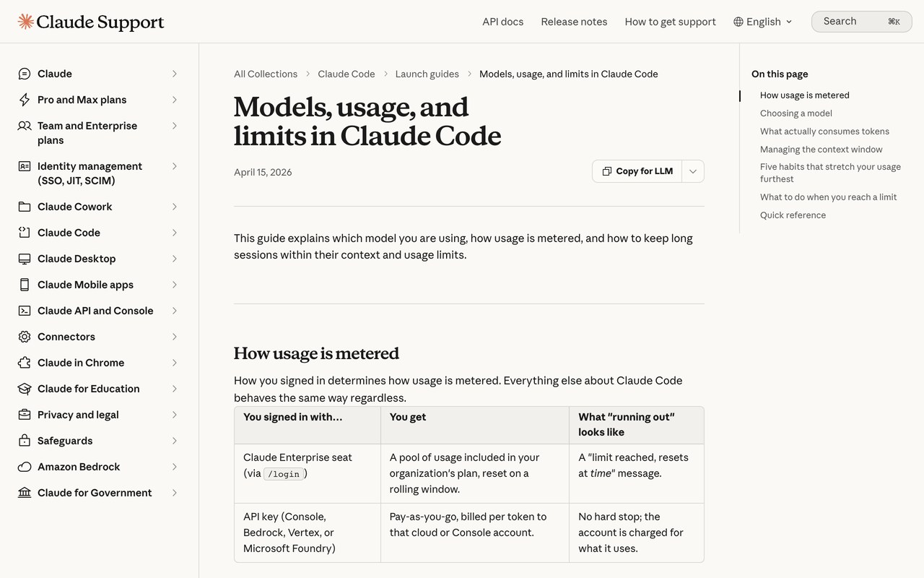Click the gear icon beside Connectors
Viewport: 924px width, 578px height.
click(x=25, y=337)
